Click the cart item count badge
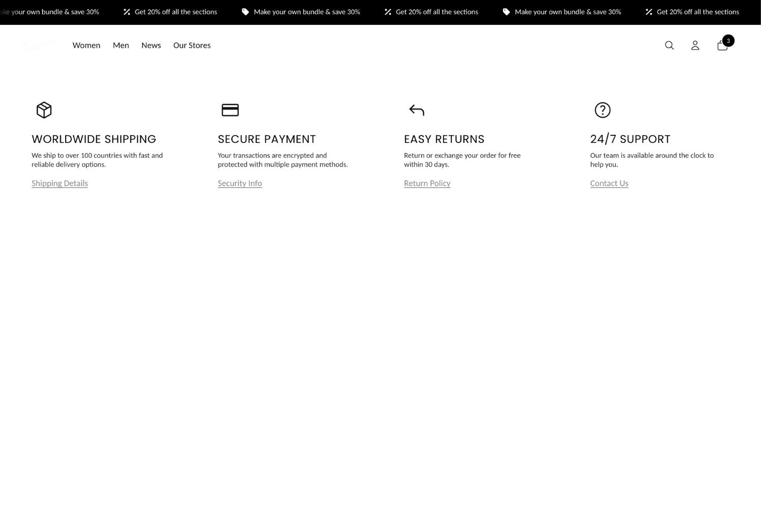Image resolution: width=761 pixels, height=532 pixels. tap(728, 41)
